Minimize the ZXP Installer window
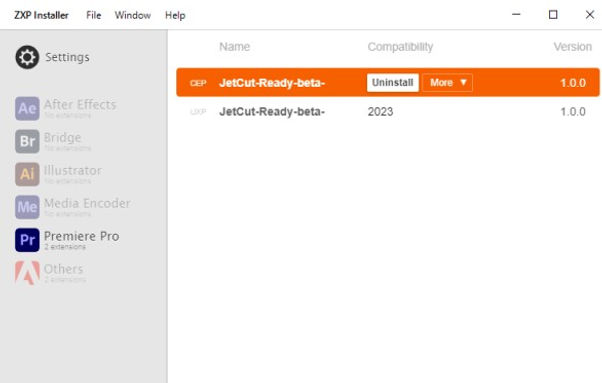 tap(516, 15)
